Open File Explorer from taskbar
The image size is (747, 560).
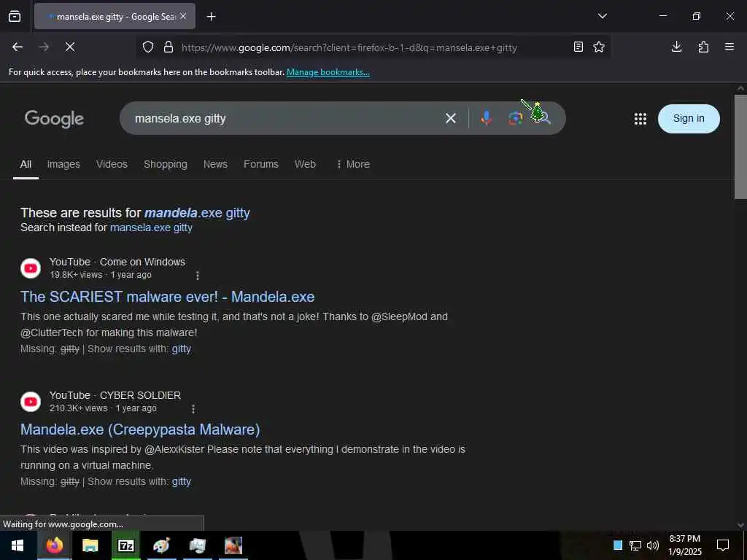tap(90, 545)
